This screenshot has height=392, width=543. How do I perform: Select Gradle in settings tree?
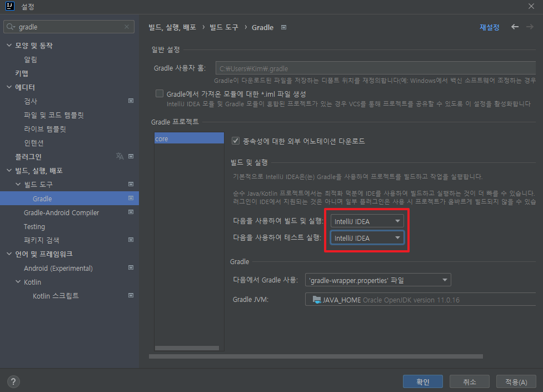[69, 199]
